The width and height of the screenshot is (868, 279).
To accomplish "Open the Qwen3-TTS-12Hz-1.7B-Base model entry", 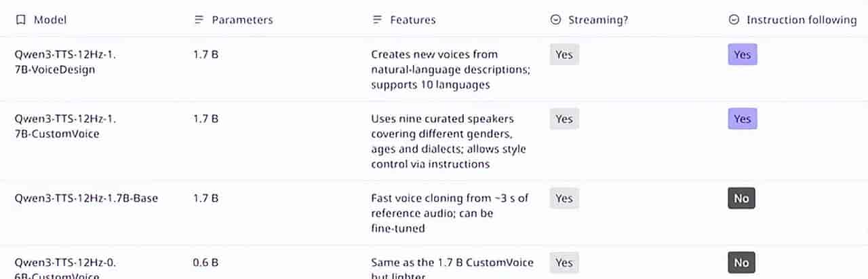I will 86,198.
